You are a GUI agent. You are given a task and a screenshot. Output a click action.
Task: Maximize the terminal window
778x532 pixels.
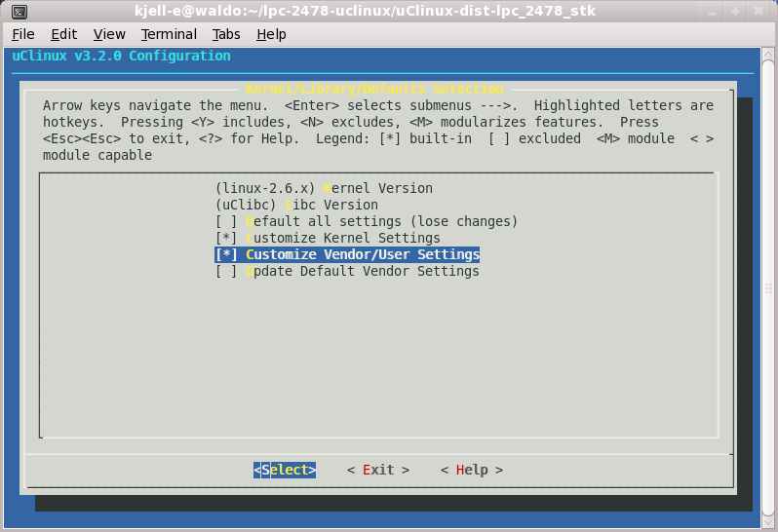[736, 11]
